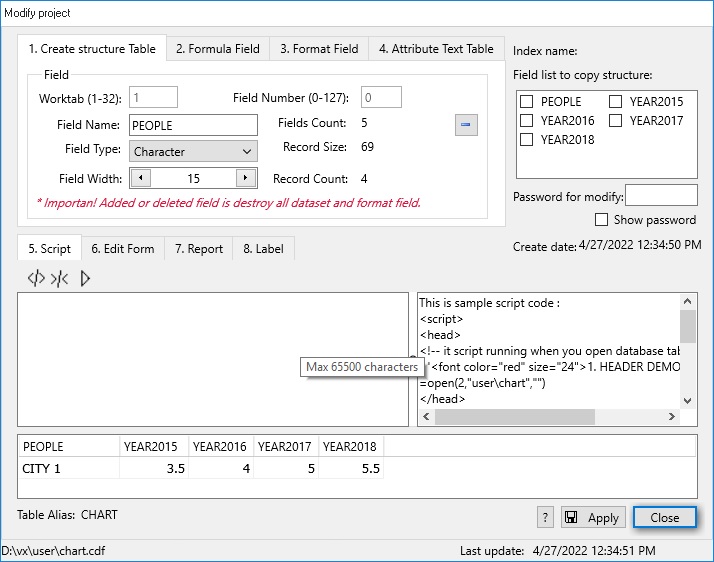Click the =open(2,"user\chart","") script line
Image resolution: width=714 pixels, height=562 pixels.
click(x=482, y=383)
